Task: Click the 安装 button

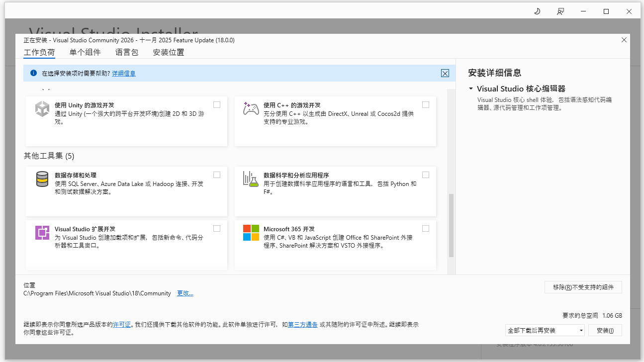Action: (605, 330)
